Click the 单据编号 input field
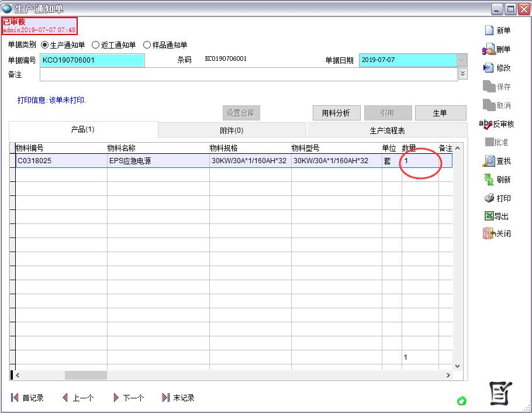The height and width of the screenshot is (413, 532). (92, 60)
